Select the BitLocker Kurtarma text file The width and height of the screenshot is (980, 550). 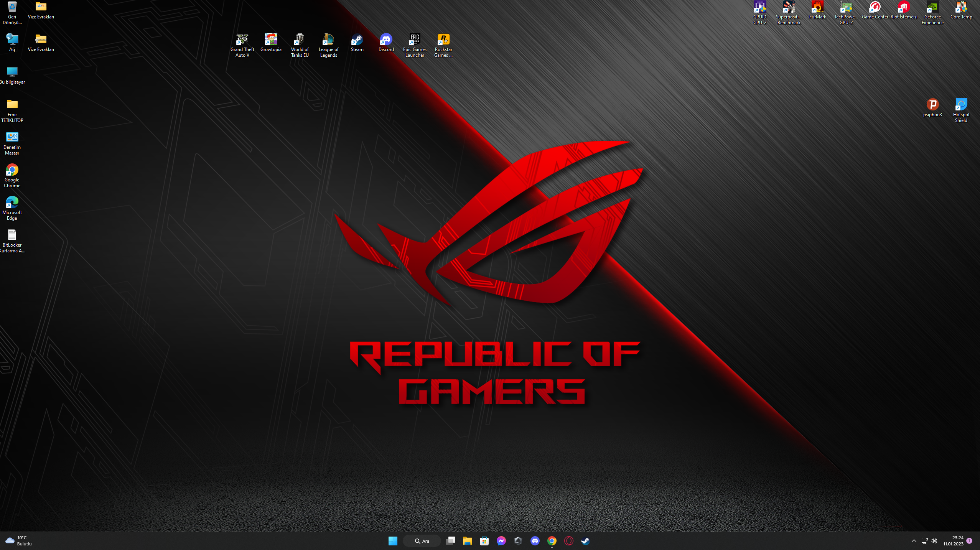coord(12,241)
